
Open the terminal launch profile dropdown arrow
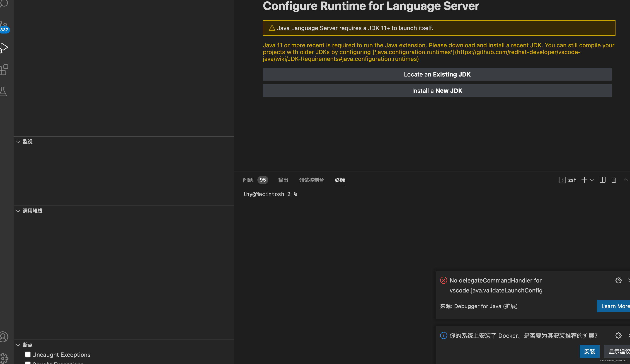592,180
